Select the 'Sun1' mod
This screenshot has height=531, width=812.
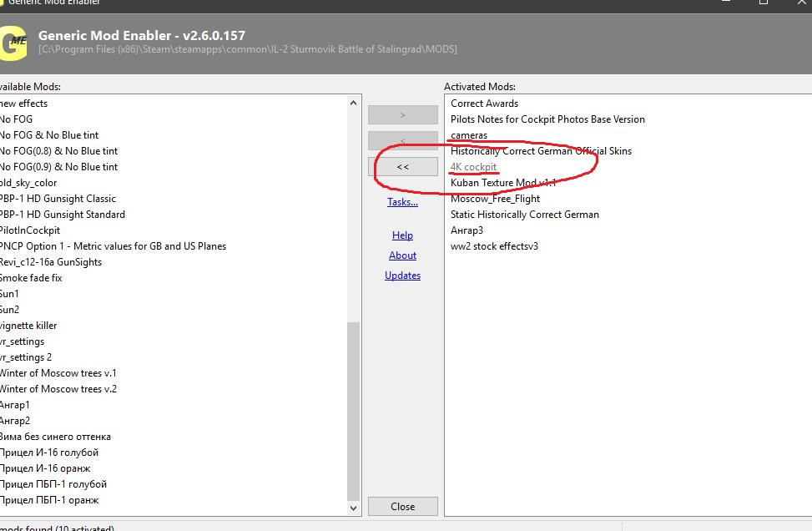(9, 294)
